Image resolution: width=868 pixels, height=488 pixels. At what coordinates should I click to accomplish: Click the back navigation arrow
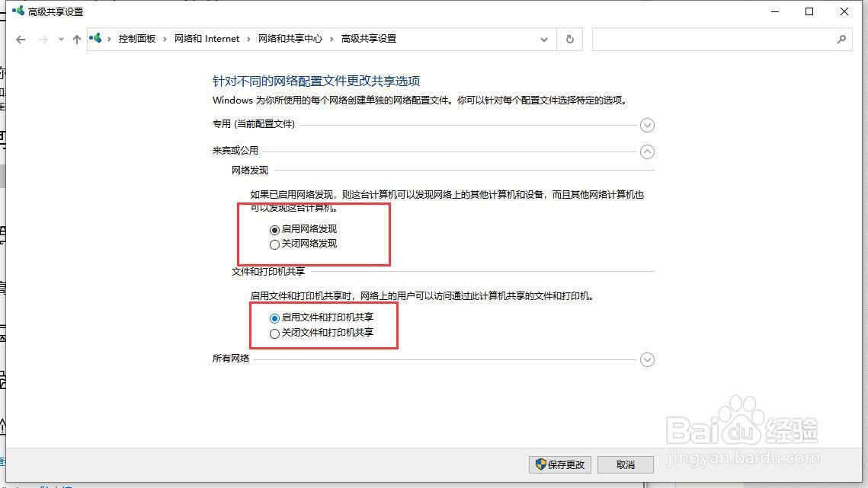[21, 39]
